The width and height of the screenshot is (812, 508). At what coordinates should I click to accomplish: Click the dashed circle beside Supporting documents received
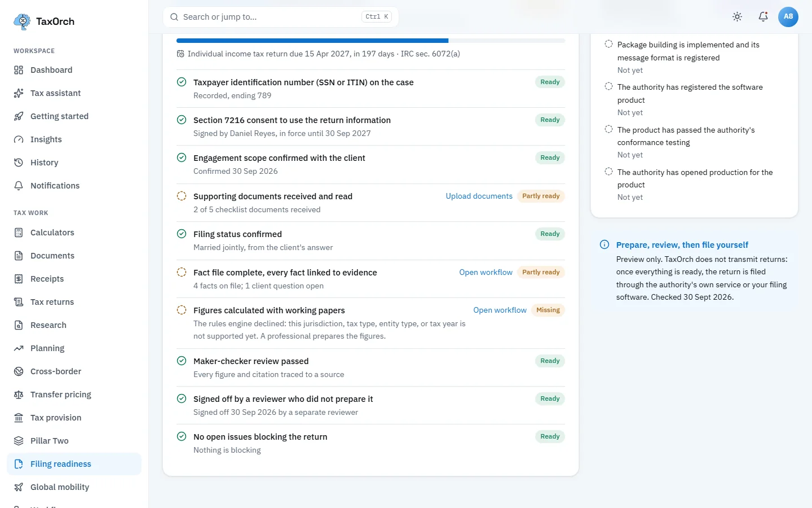[x=182, y=196]
